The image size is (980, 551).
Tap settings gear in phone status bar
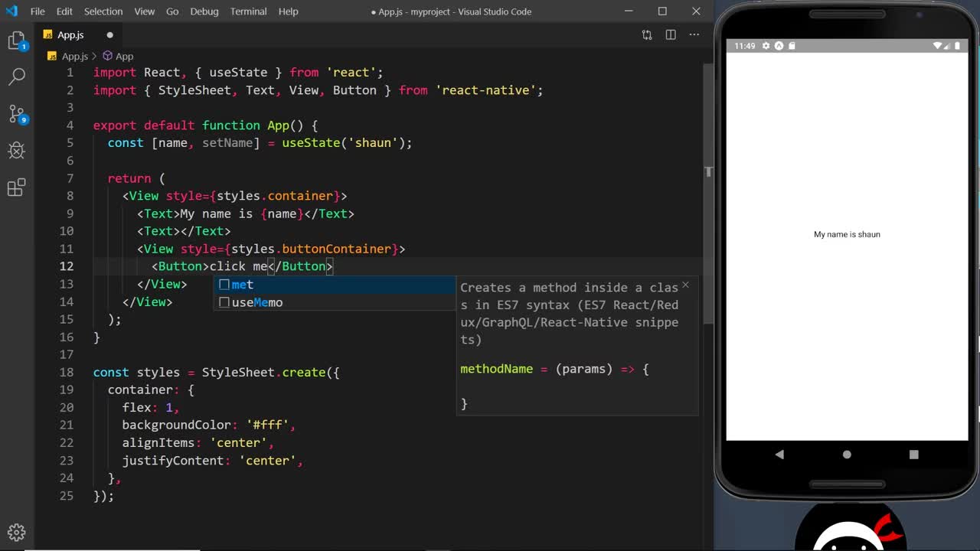click(766, 46)
